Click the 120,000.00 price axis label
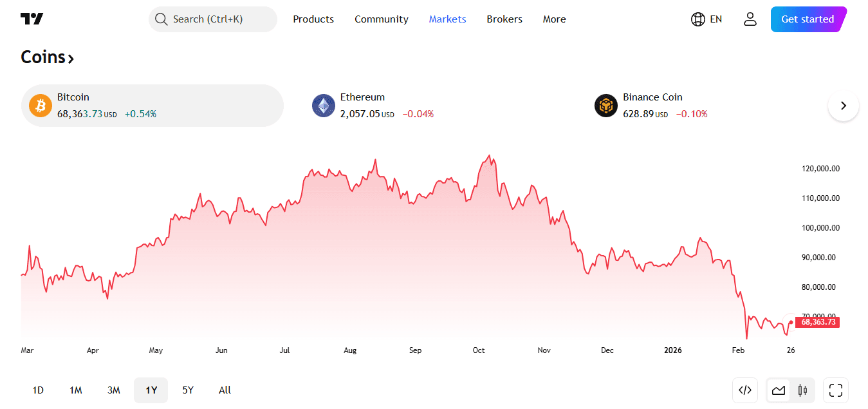This screenshot has width=868, height=409. click(x=820, y=169)
